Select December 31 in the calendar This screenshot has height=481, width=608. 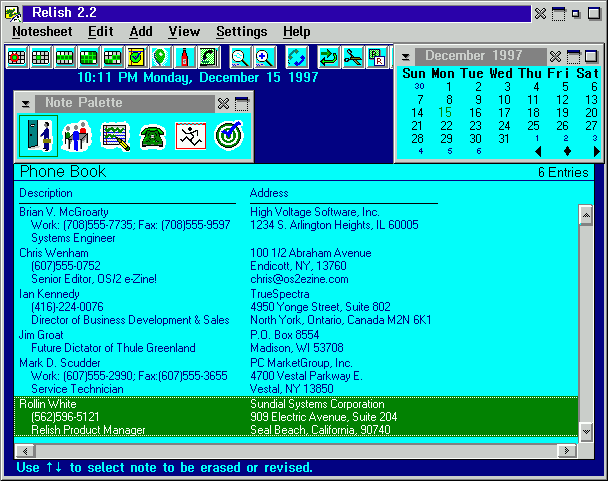(504, 138)
